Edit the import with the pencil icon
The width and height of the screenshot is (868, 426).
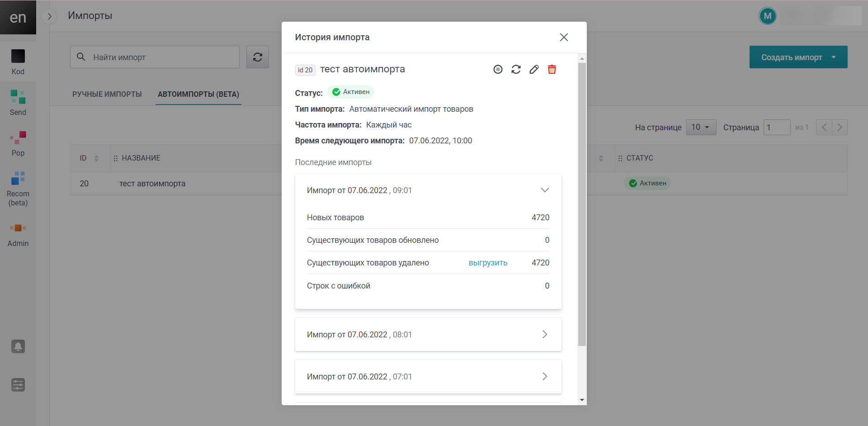pos(534,69)
